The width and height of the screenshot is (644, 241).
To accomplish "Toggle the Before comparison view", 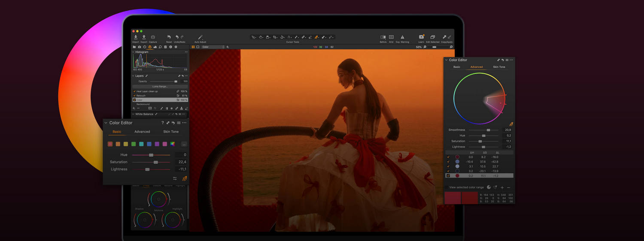I will (383, 37).
